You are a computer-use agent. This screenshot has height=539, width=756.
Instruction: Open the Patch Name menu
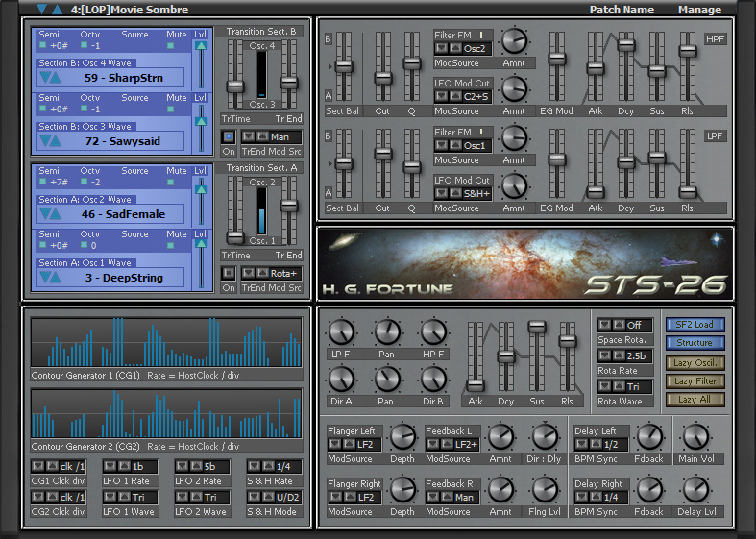[x=622, y=10]
